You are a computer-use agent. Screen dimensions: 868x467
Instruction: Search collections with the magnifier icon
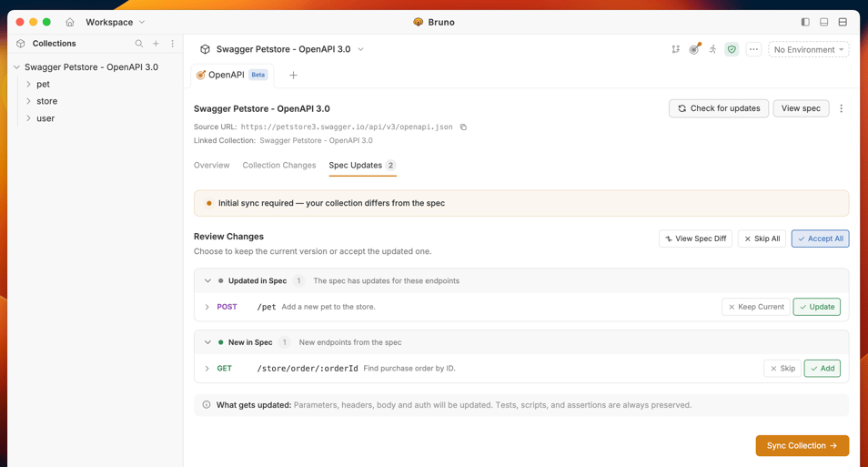pos(139,43)
